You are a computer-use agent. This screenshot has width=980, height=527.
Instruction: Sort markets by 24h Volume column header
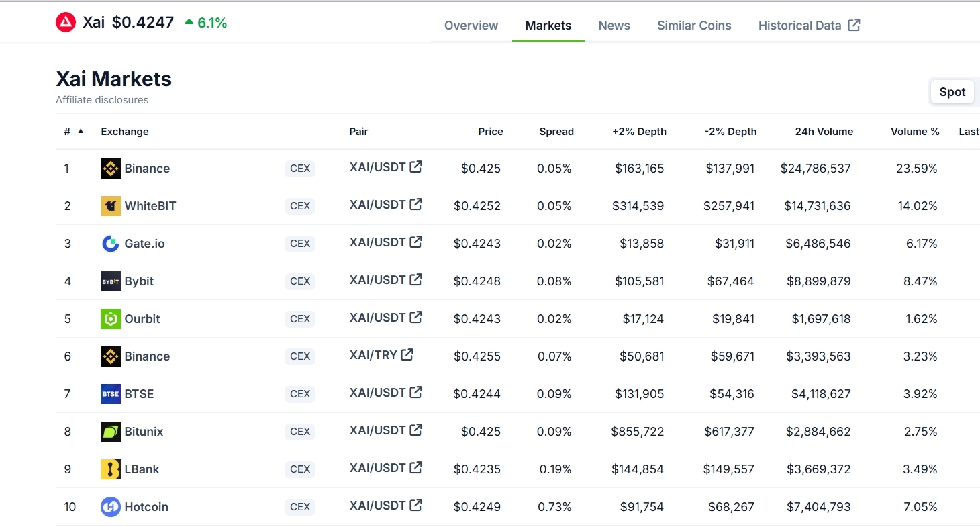coord(824,132)
